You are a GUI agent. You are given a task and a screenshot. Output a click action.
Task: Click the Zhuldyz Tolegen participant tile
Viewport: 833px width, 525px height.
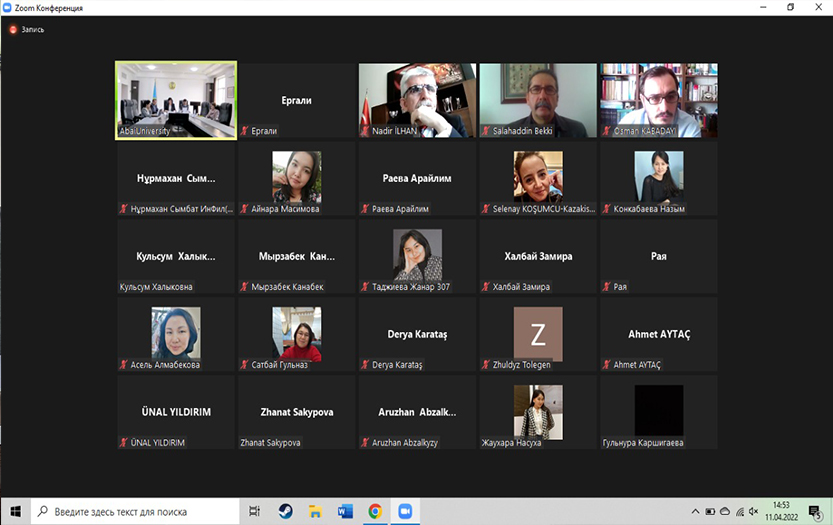tap(538, 334)
